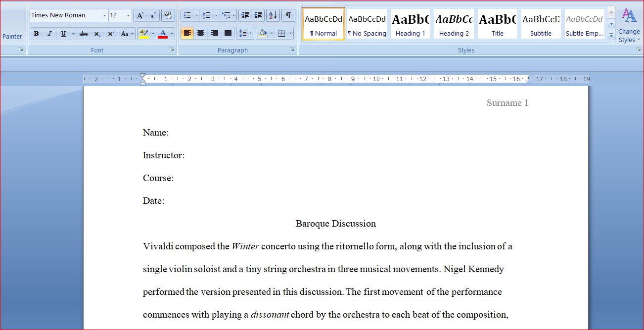
Task: Toggle show paragraph marks pilcrow
Action: (288, 15)
